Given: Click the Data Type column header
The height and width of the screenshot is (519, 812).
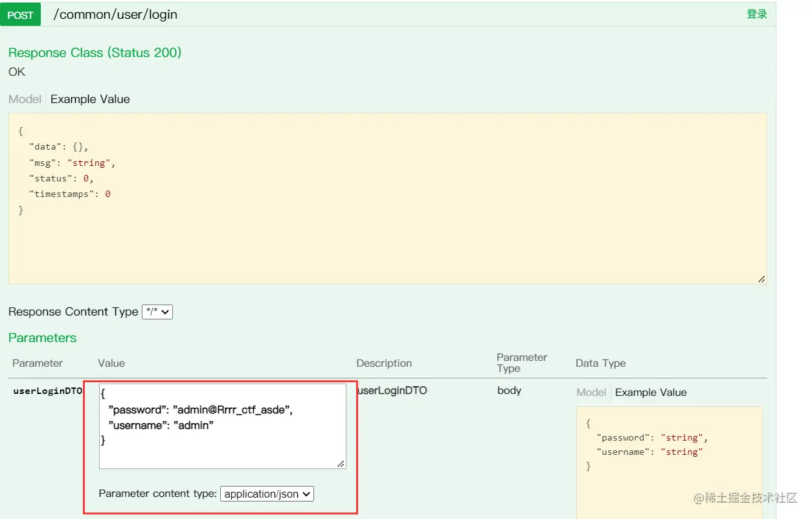Looking at the screenshot, I should 601,363.
